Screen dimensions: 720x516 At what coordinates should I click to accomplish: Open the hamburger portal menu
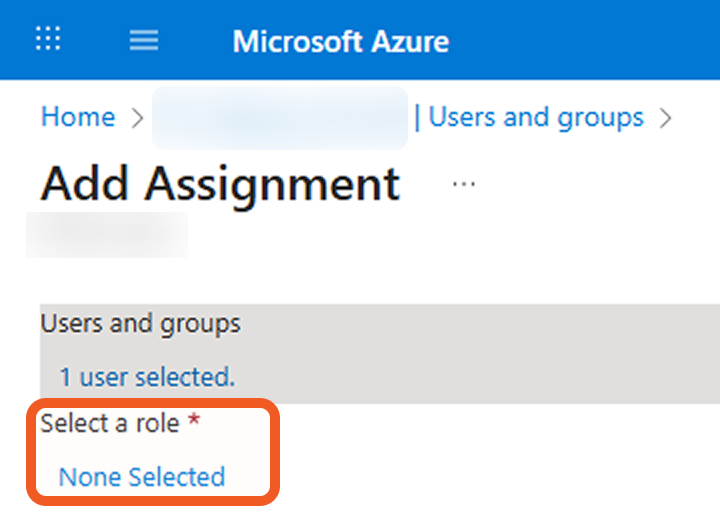[144, 40]
